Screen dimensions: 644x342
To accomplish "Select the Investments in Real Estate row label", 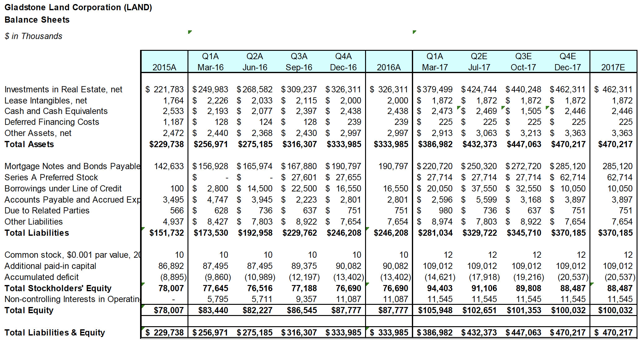I will (x=63, y=89).
